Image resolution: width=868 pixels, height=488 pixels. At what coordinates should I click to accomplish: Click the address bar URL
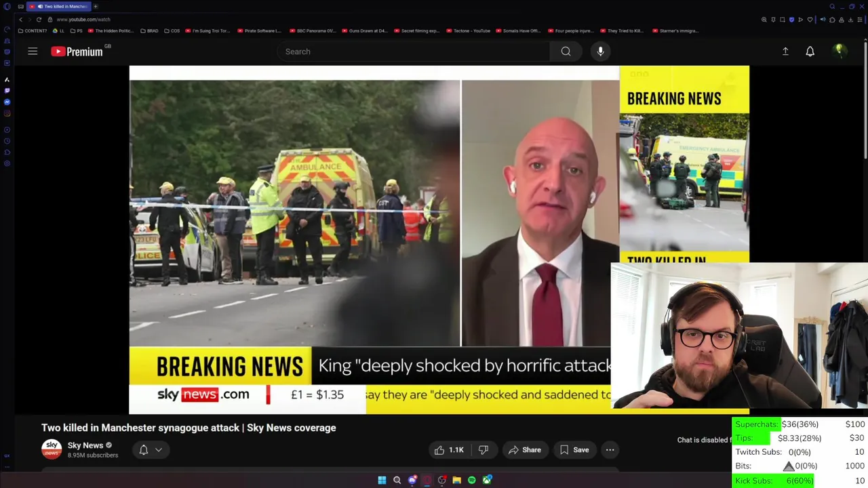click(x=83, y=20)
